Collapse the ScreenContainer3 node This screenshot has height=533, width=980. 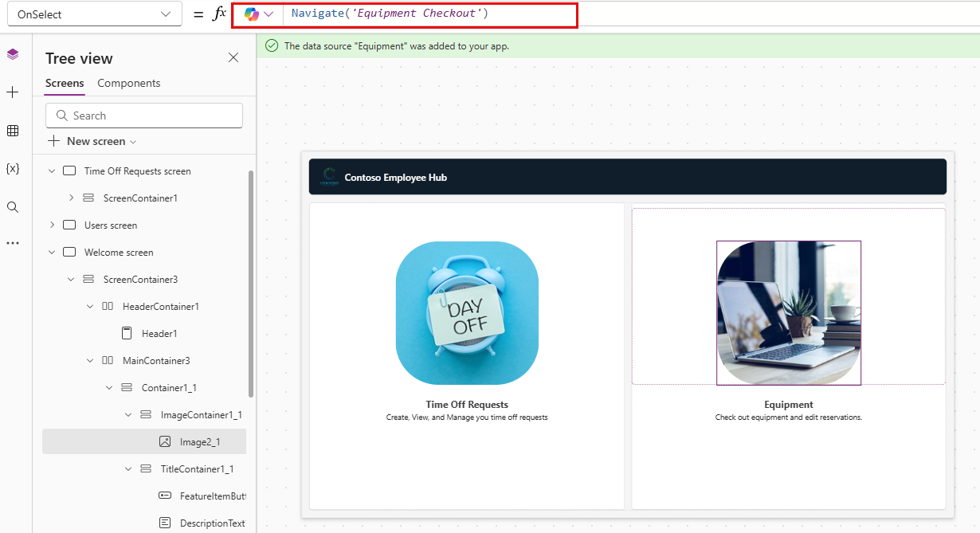point(71,280)
